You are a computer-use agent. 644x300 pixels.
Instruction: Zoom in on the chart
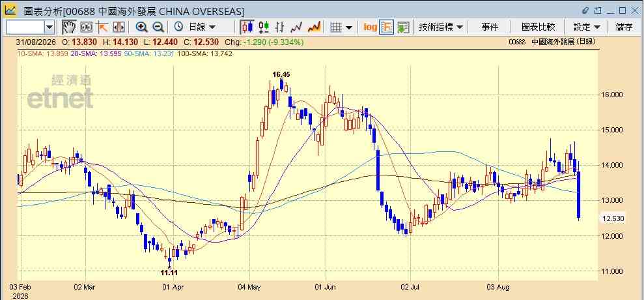click(x=142, y=27)
